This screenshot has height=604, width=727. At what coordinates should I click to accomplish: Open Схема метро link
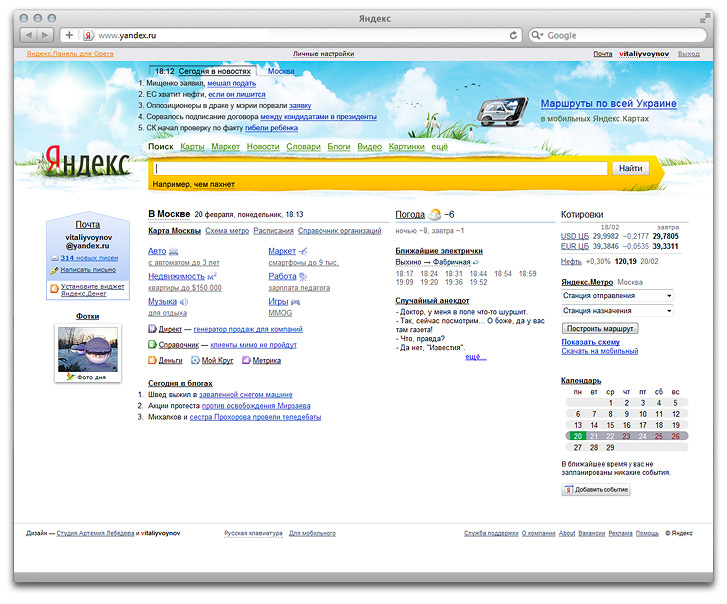[227, 231]
